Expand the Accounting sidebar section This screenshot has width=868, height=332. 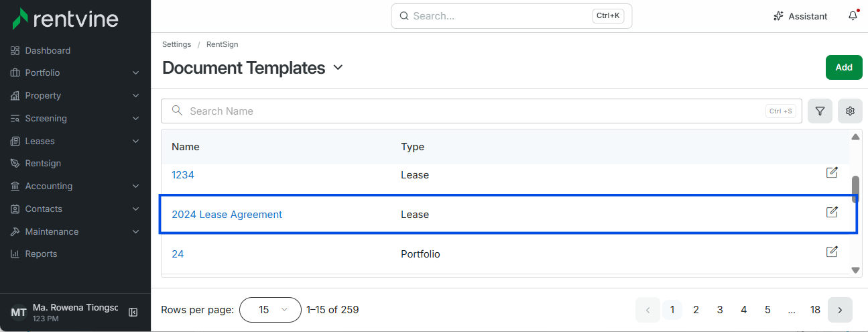click(x=75, y=186)
